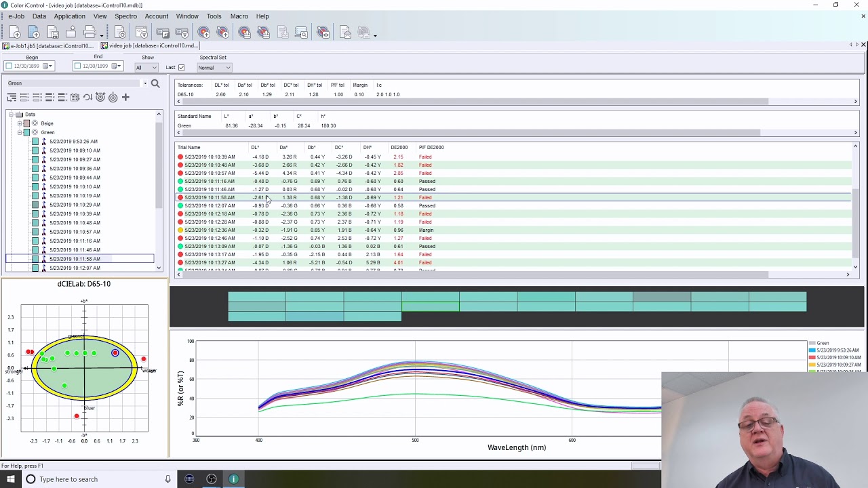Click the New job toolbar icon
The width and height of the screenshot is (868, 488).
coord(15,33)
